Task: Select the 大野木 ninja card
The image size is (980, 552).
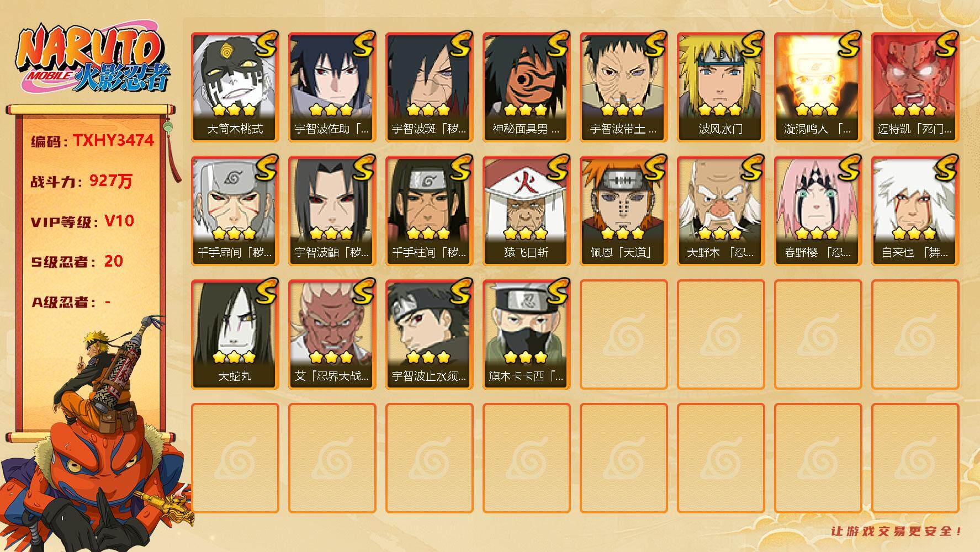Action: (721, 211)
